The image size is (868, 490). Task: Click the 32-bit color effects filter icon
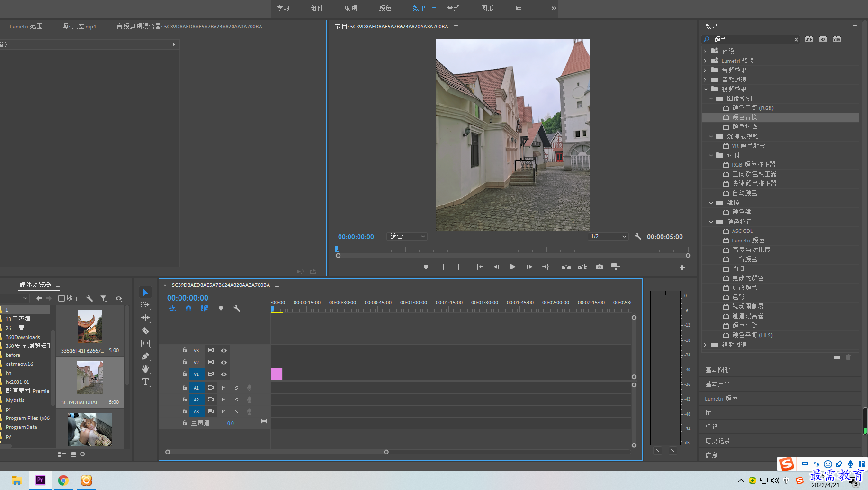pos(823,39)
